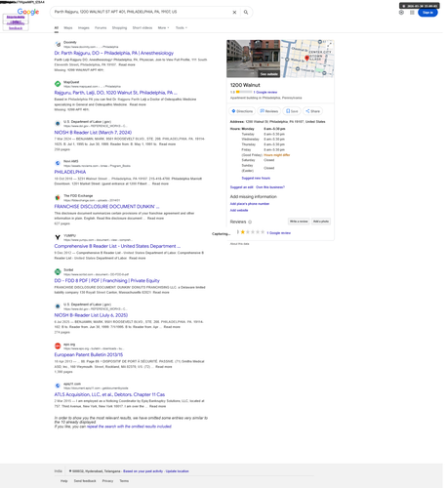
Task: Click Update location in footer
Action: [x=177, y=471]
